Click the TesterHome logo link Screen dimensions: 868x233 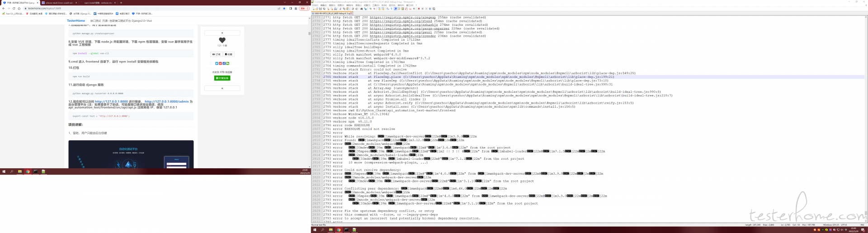pos(76,20)
